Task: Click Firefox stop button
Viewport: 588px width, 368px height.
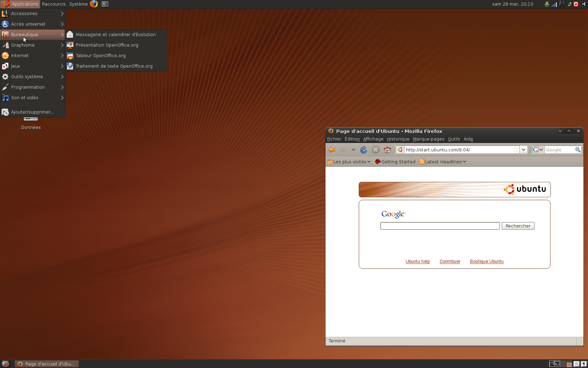Action: 376,150
